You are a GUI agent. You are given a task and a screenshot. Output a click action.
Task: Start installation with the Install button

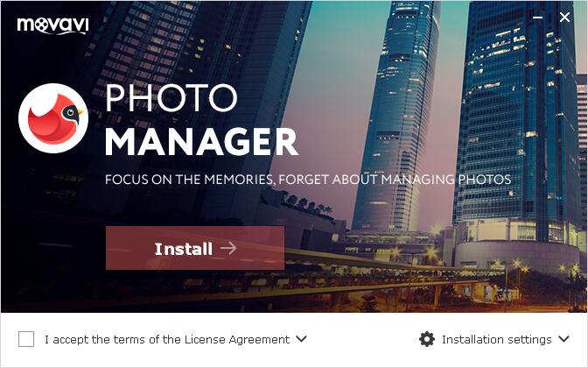click(195, 248)
